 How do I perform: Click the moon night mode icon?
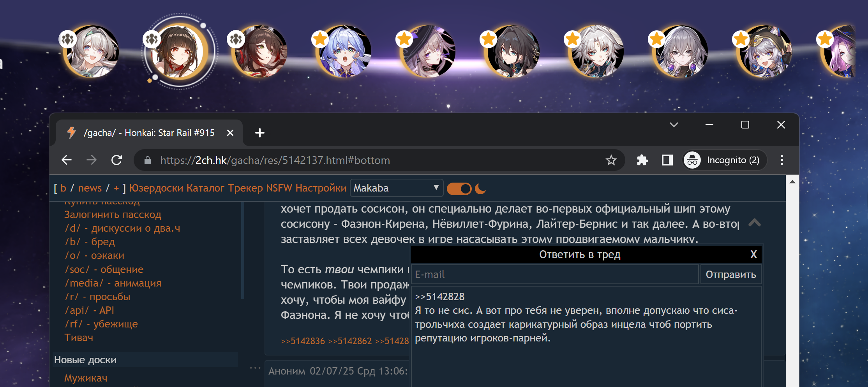point(480,189)
